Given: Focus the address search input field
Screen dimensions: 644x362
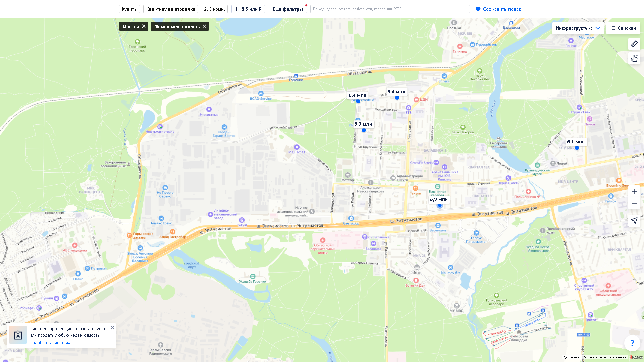Looking at the screenshot, I should (389, 9).
